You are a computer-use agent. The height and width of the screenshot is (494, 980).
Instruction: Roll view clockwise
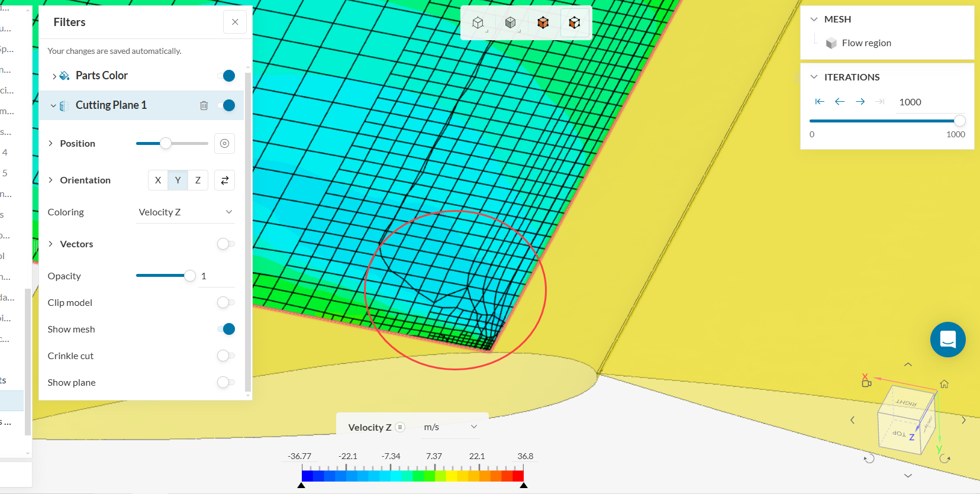click(945, 459)
